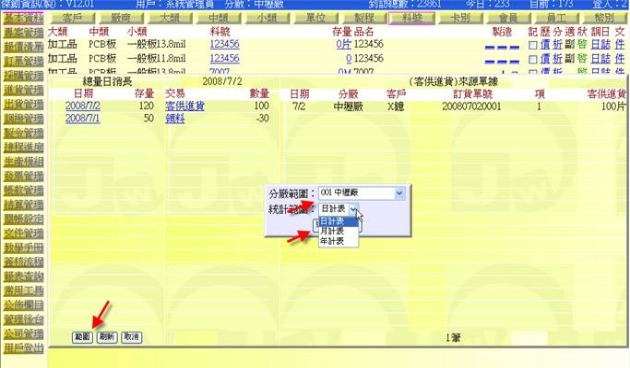The height and width of the screenshot is (368, 630).
Task: Click the refresh button next to 範圍
Action: [x=107, y=337]
